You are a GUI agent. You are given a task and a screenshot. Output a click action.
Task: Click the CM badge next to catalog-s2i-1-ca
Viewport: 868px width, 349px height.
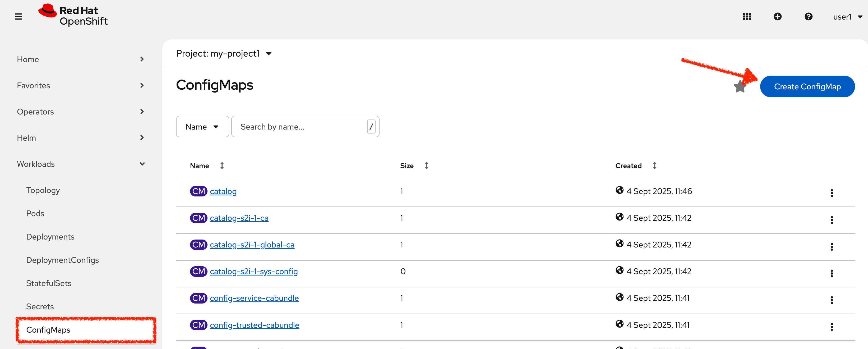pyautogui.click(x=198, y=218)
